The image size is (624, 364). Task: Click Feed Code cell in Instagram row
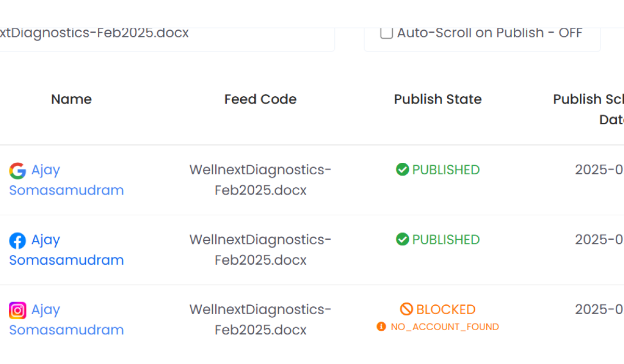[x=261, y=319]
